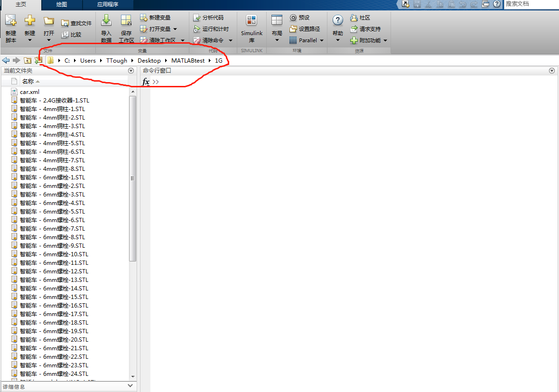This screenshot has height=392, width=559.
Task: Open a file with 打开 folder icon
Action: pyautogui.click(x=48, y=21)
